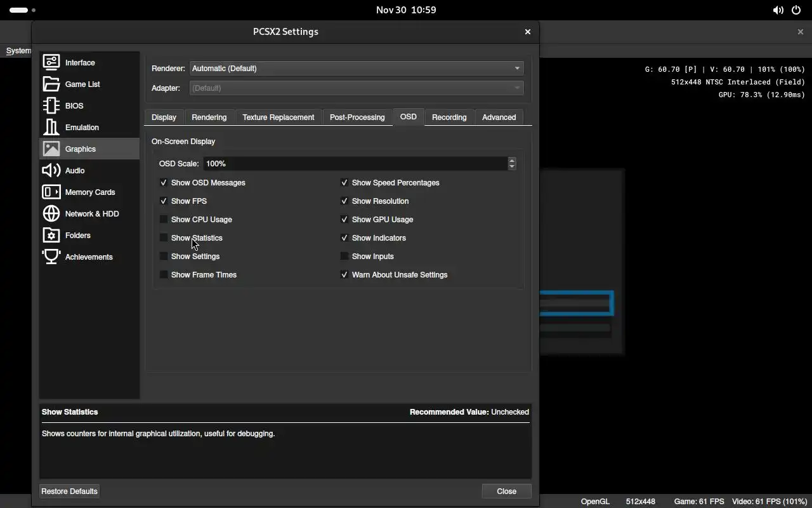Open the Advanced tab
The image size is (812, 508).
click(x=499, y=117)
